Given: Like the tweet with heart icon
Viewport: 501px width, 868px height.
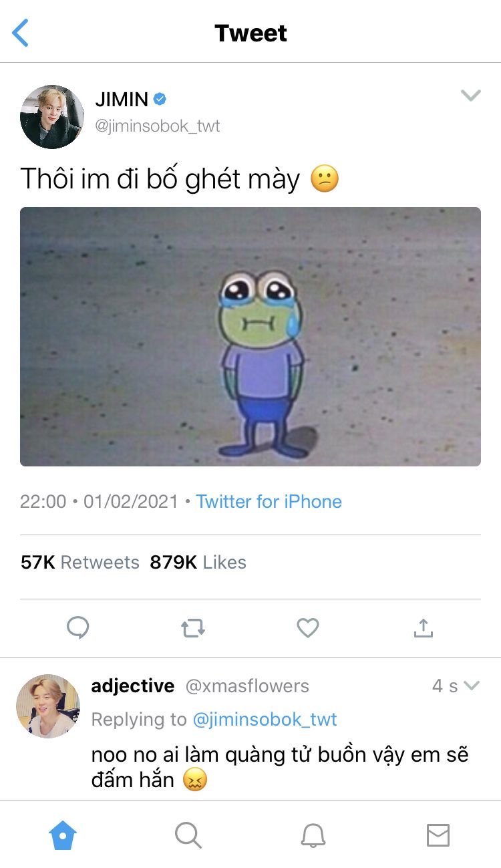Looking at the screenshot, I should [308, 628].
